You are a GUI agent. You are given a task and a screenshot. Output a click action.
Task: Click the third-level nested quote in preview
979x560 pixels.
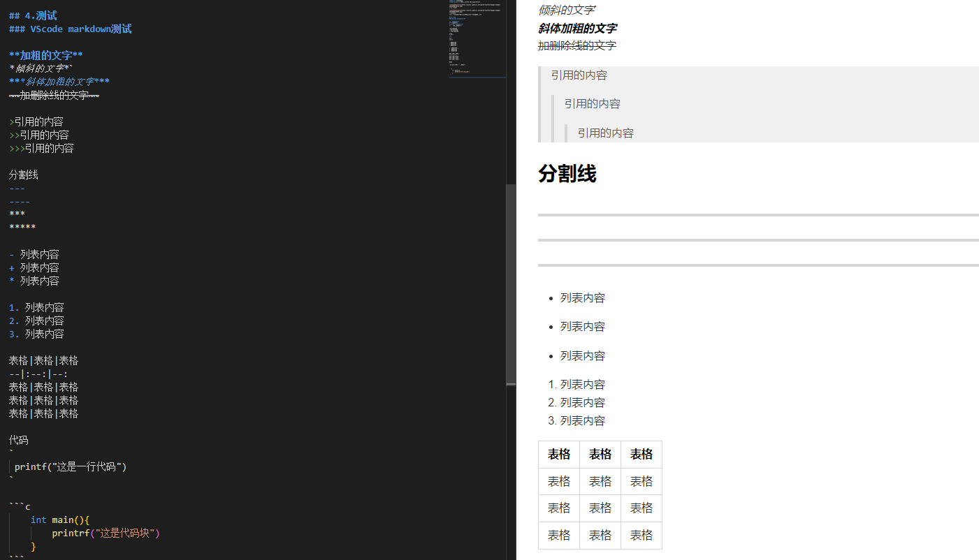coord(606,133)
